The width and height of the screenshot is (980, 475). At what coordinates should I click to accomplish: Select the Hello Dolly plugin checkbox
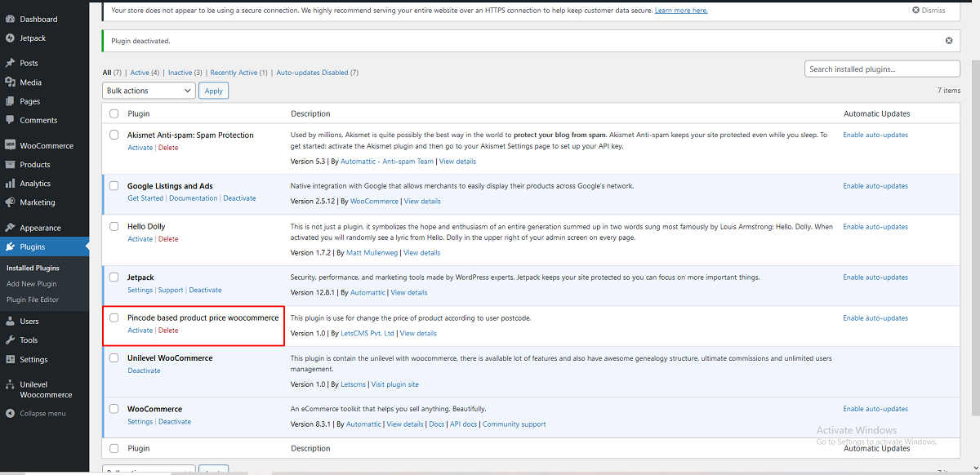pyautogui.click(x=114, y=226)
